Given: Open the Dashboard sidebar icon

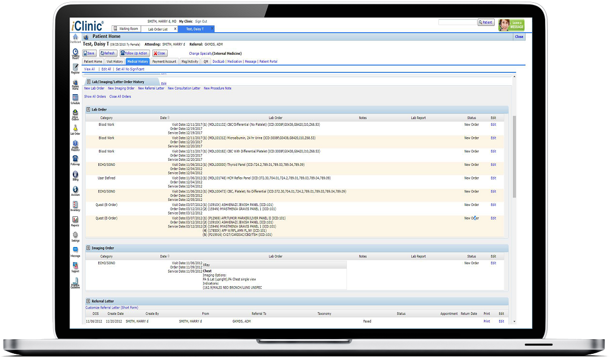Looking at the screenshot, I should [x=75, y=37].
